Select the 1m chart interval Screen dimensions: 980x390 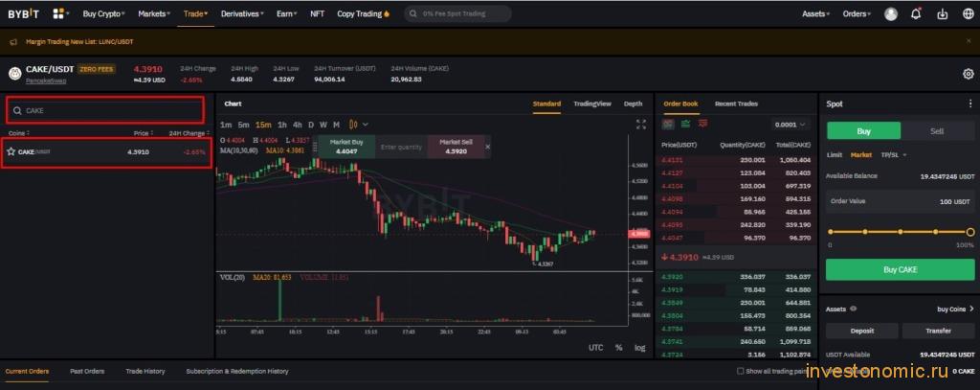pyautogui.click(x=226, y=125)
